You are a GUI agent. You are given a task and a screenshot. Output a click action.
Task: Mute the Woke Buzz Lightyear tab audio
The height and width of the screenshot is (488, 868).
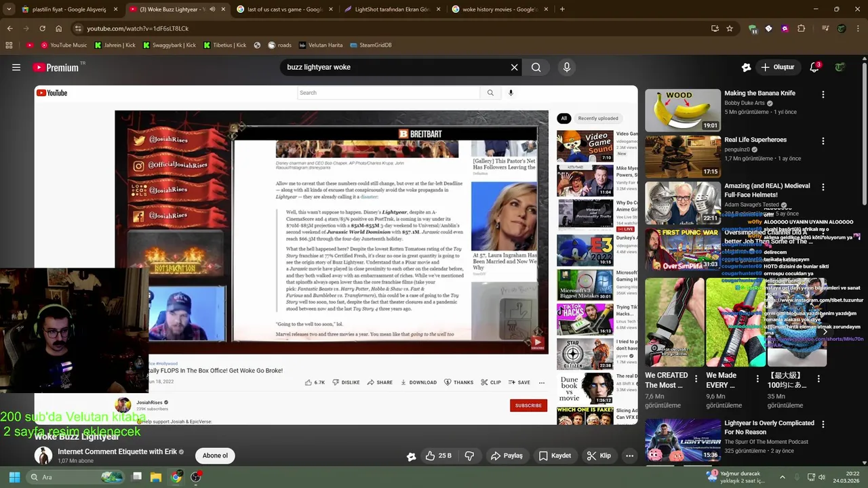click(x=212, y=9)
